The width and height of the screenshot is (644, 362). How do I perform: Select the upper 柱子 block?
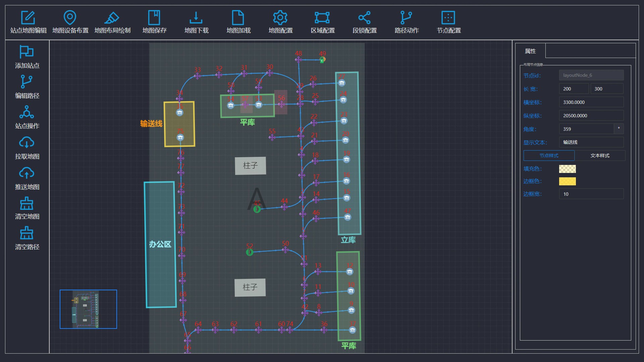click(x=251, y=166)
